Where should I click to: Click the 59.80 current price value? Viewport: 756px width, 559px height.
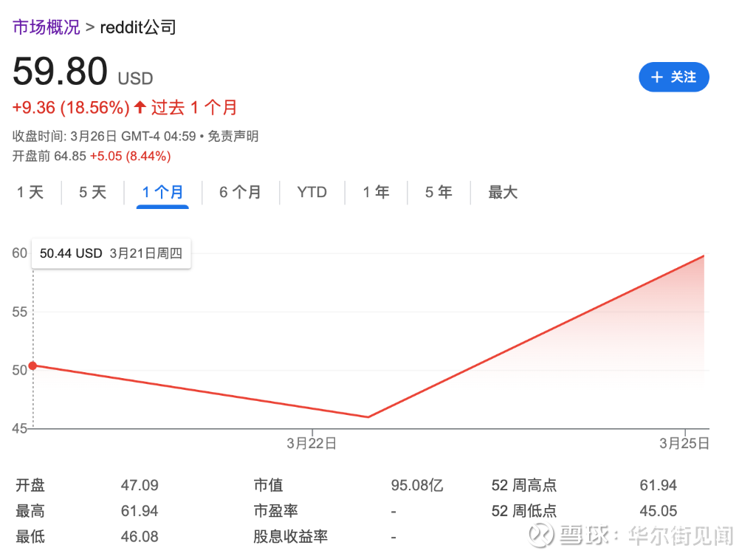pyautogui.click(x=61, y=72)
